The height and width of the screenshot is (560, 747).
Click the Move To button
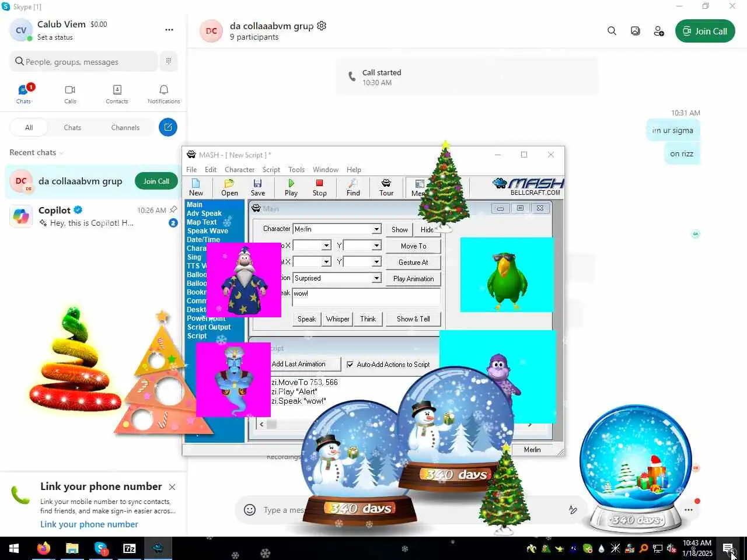pyautogui.click(x=413, y=246)
